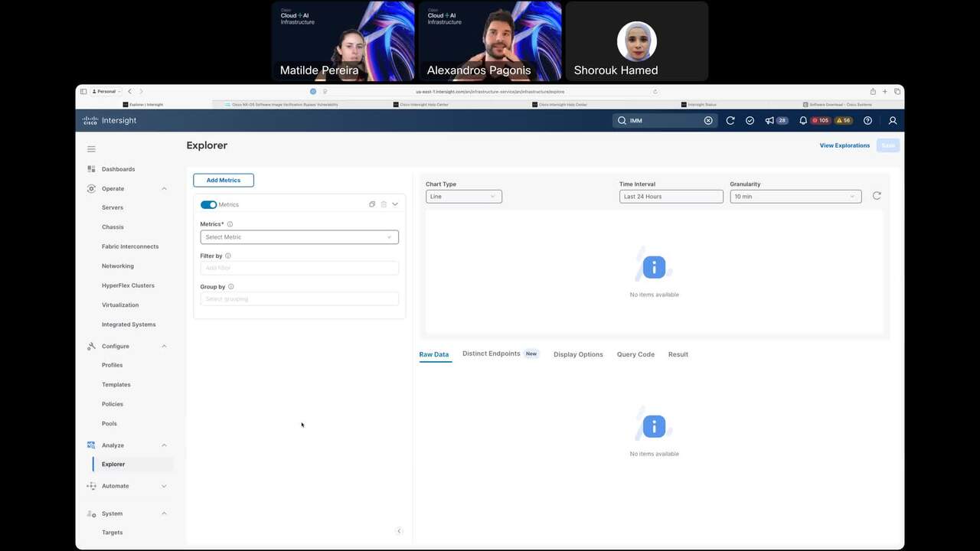Toggle the Metrics switch off
The height and width of the screenshot is (551, 980).
click(208, 204)
